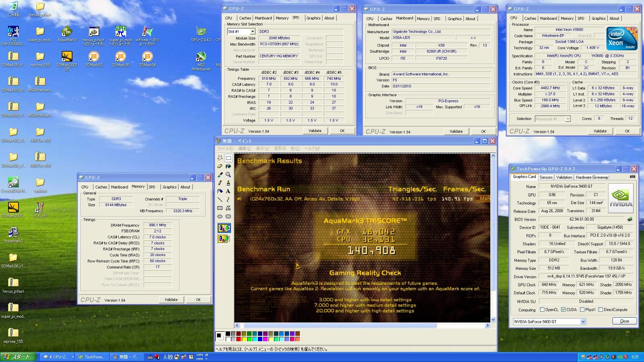Open the 表示(V) menu in Paint
Image resolution: width=644 pixels, height=362 pixels.
coord(263,149)
